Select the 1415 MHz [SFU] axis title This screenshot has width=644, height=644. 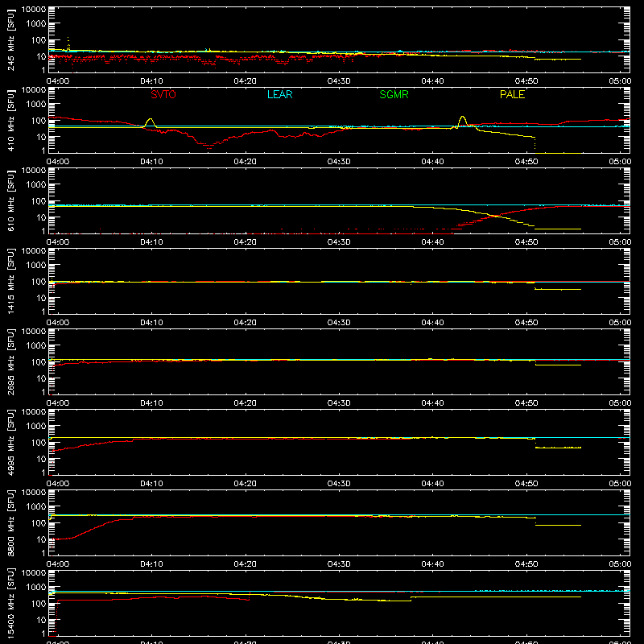[x=10, y=281]
